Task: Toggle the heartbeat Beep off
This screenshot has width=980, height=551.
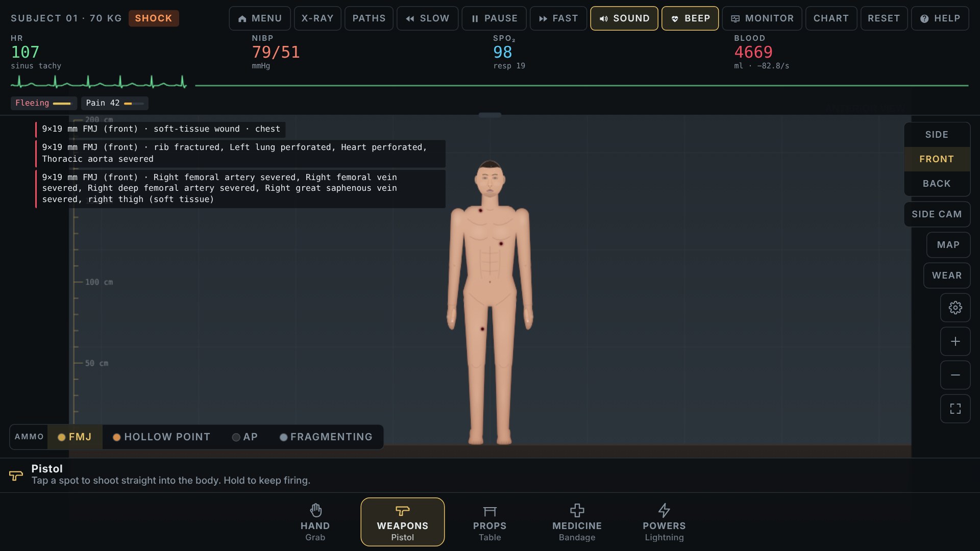Action: tap(690, 18)
